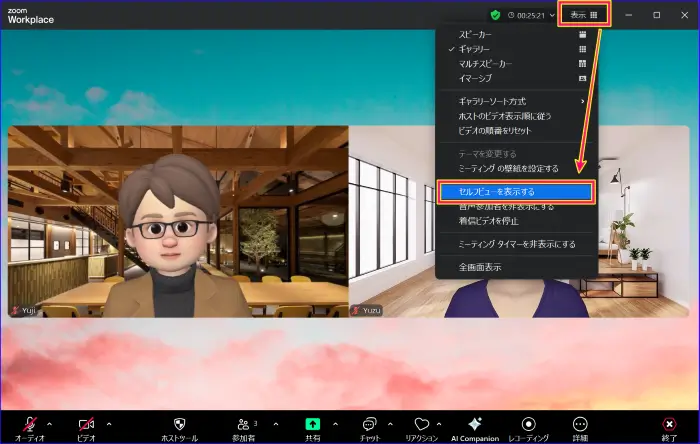Click the 表示 view button

pyautogui.click(x=583, y=15)
